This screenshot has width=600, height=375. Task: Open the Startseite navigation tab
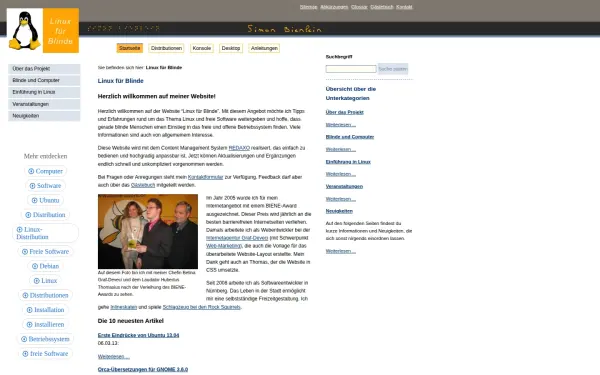tap(130, 48)
